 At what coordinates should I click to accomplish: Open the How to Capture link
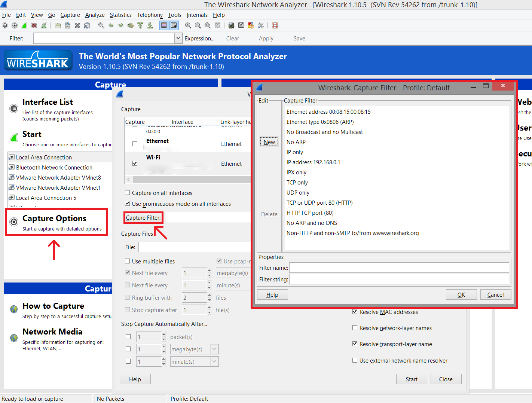coord(53,306)
